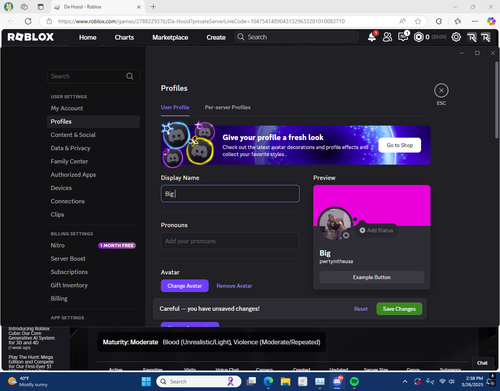Open Roblox Charts nav item

pos(124,37)
